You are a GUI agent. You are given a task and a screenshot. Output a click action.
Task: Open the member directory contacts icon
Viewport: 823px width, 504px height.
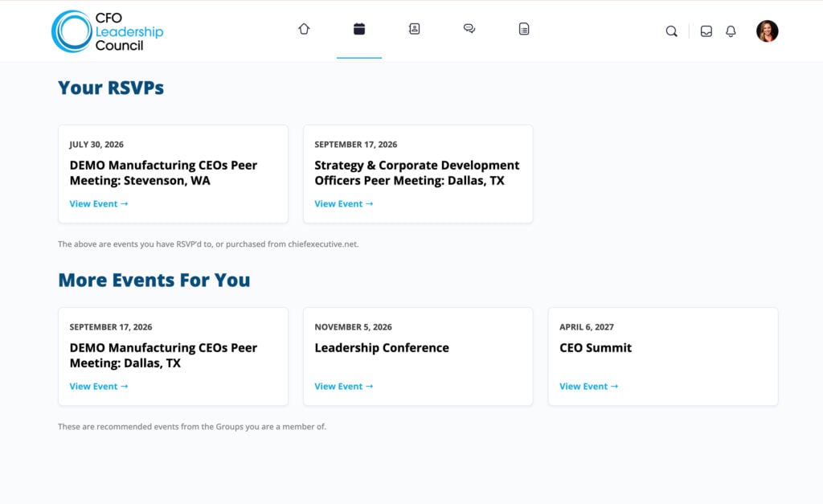tap(414, 29)
